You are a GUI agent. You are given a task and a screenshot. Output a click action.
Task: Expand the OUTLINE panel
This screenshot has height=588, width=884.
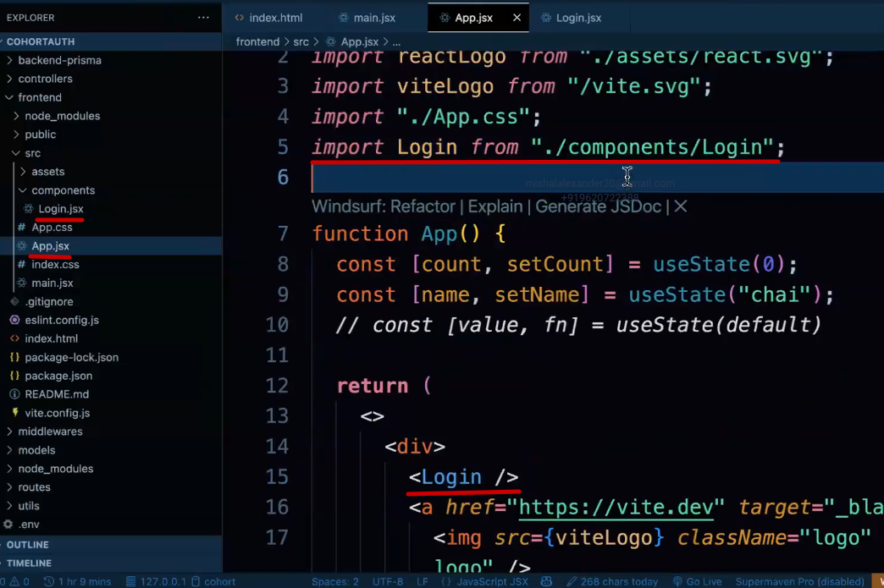click(28, 545)
